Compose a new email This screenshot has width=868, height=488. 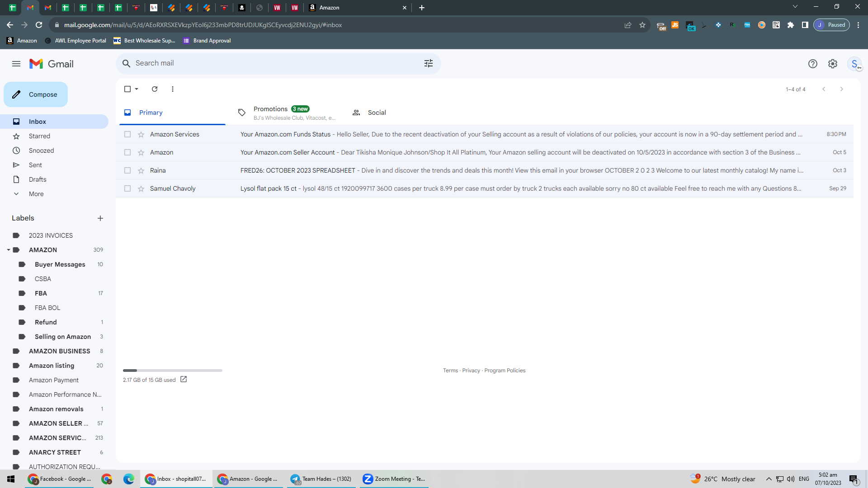click(x=36, y=94)
